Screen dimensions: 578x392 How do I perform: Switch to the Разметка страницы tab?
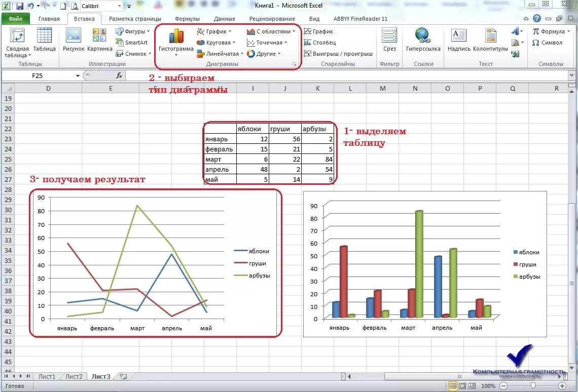(135, 19)
